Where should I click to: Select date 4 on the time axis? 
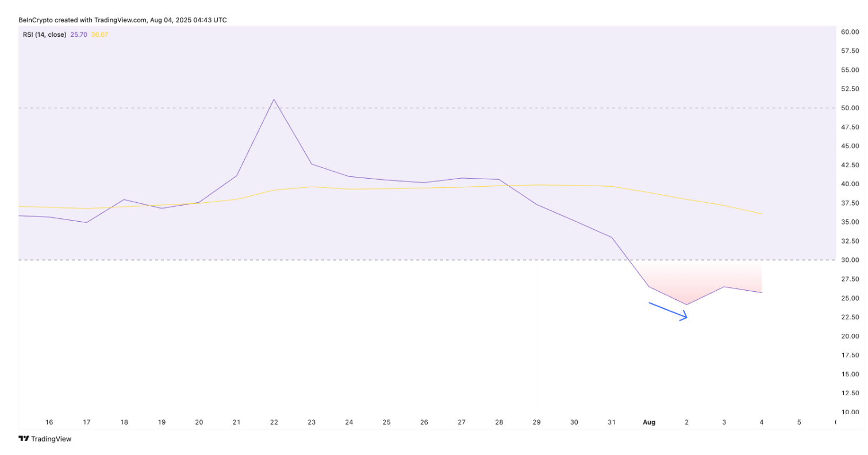761,422
